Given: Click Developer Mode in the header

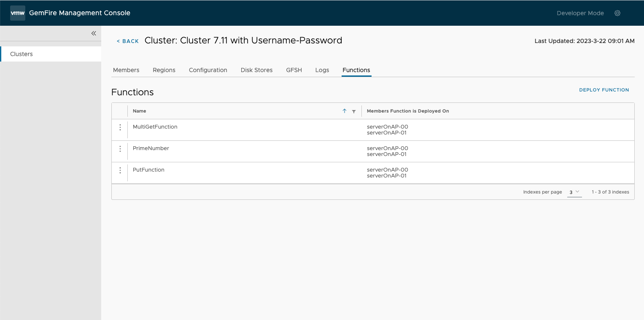Looking at the screenshot, I should (x=580, y=13).
